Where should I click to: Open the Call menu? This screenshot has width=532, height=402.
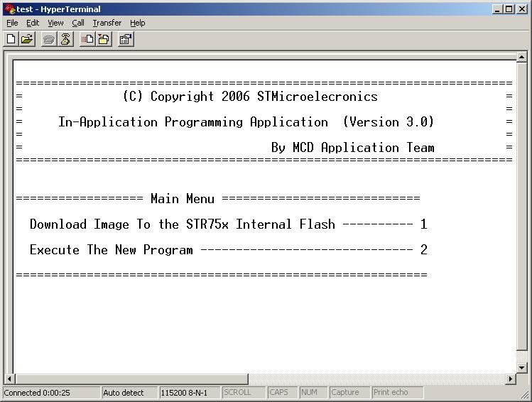coord(78,23)
